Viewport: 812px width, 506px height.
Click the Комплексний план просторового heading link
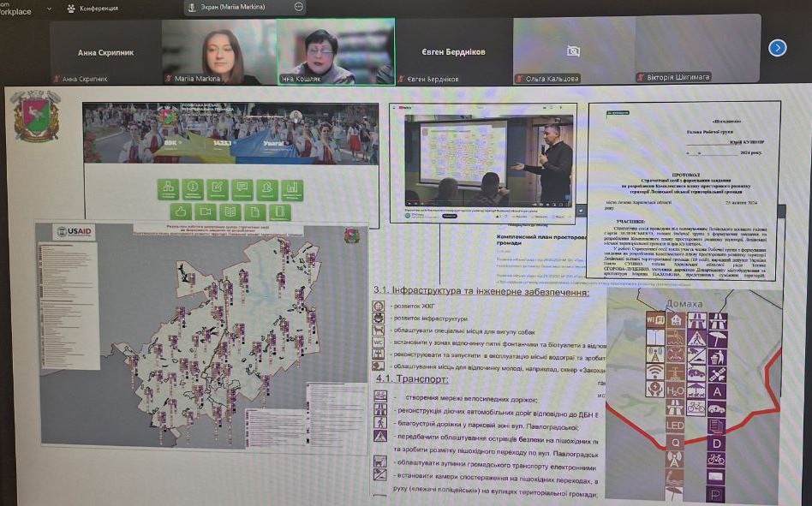(542, 237)
